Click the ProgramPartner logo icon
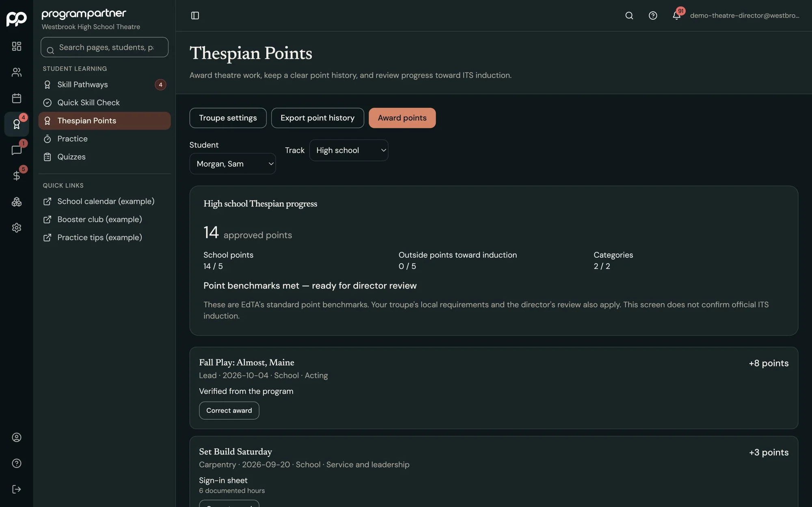The height and width of the screenshot is (507, 812). 16,18
